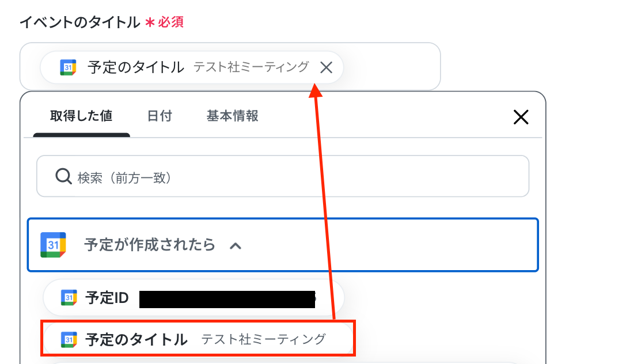This screenshot has height=364, width=622.
Task: Click the blacked-out 予定ID value
Action: [227, 299]
